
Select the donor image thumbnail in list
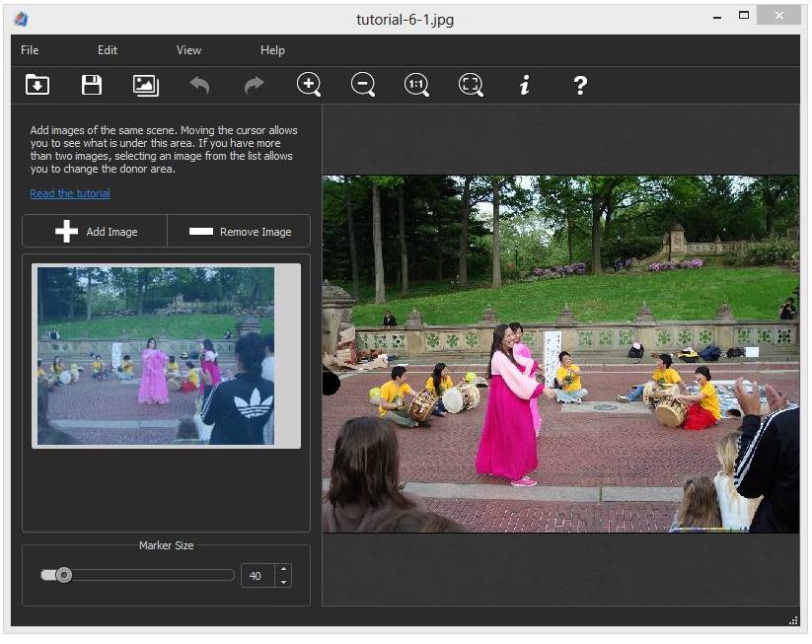[x=156, y=356]
